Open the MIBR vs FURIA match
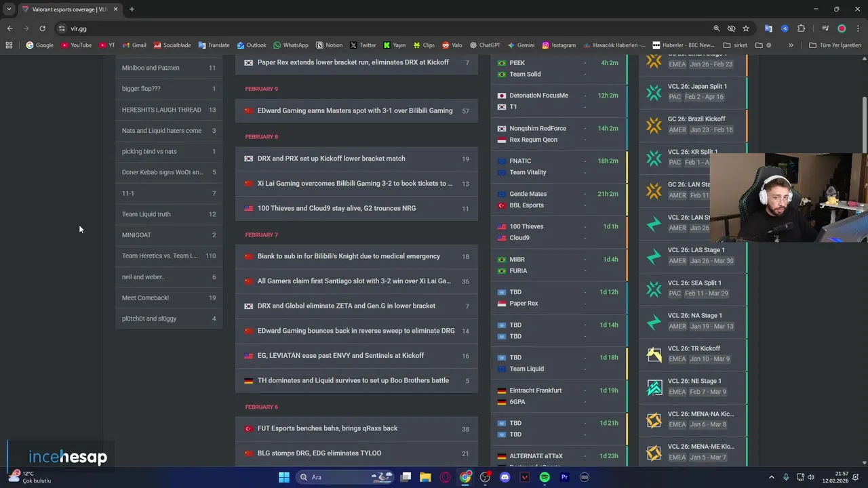This screenshot has width=868, height=488. click(x=559, y=265)
